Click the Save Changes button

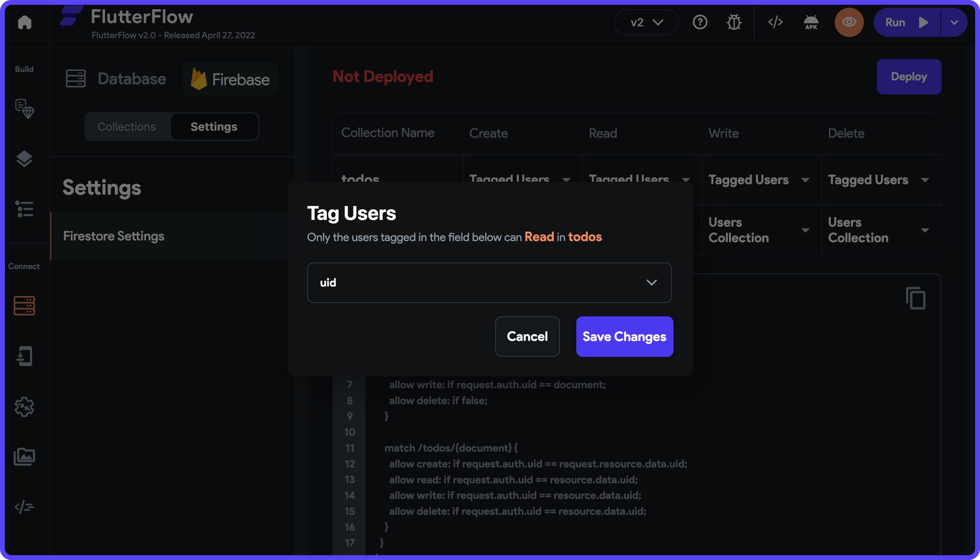[624, 336]
